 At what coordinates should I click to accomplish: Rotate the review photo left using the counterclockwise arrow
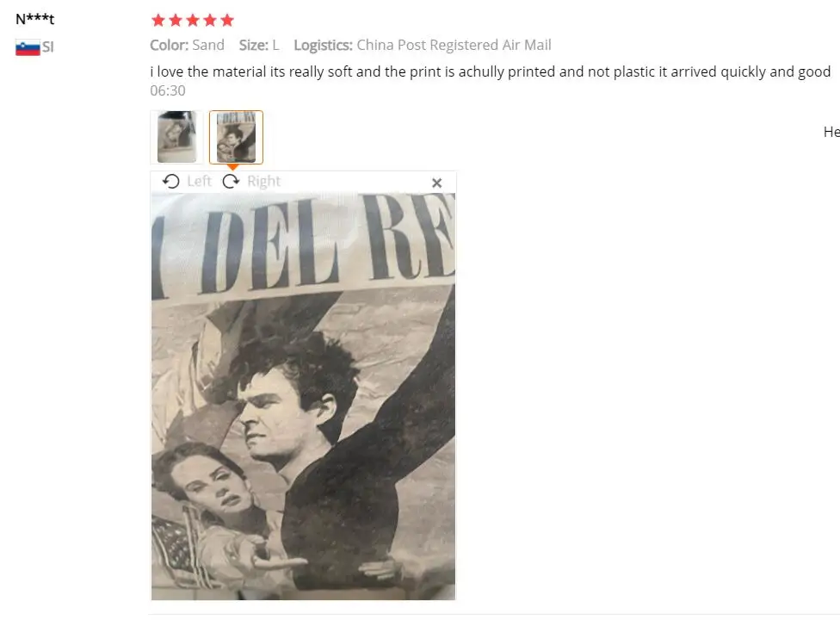(x=171, y=181)
